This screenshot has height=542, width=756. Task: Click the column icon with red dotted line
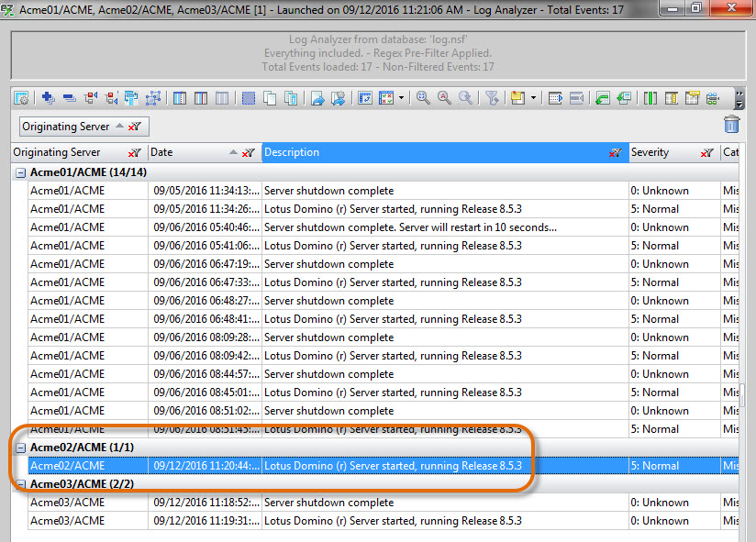(x=179, y=98)
